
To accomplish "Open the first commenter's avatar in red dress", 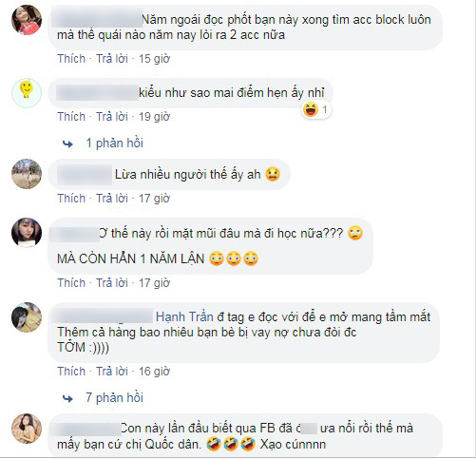I will [x=27, y=20].
